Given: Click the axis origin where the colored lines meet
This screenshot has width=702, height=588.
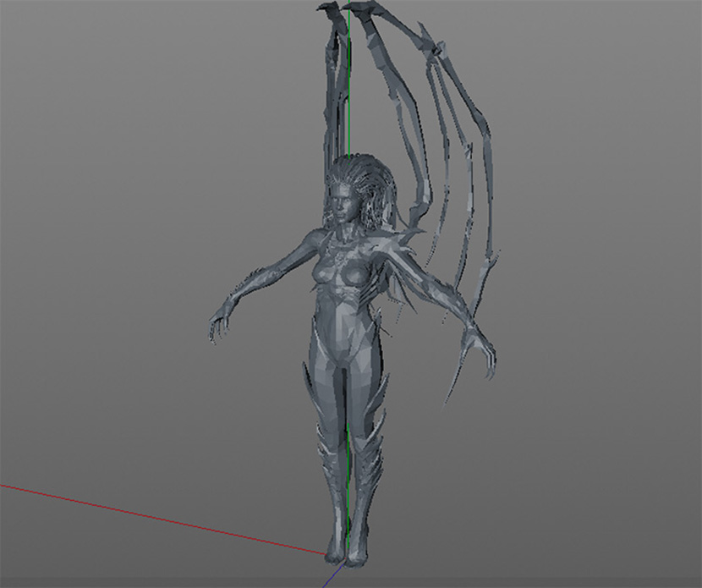Looking at the screenshot, I should pos(327,556).
